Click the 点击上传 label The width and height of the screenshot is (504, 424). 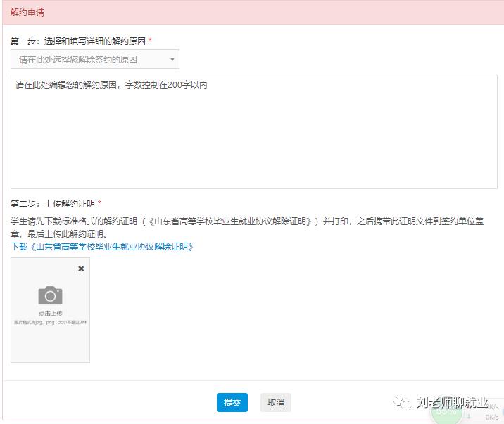click(50, 314)
